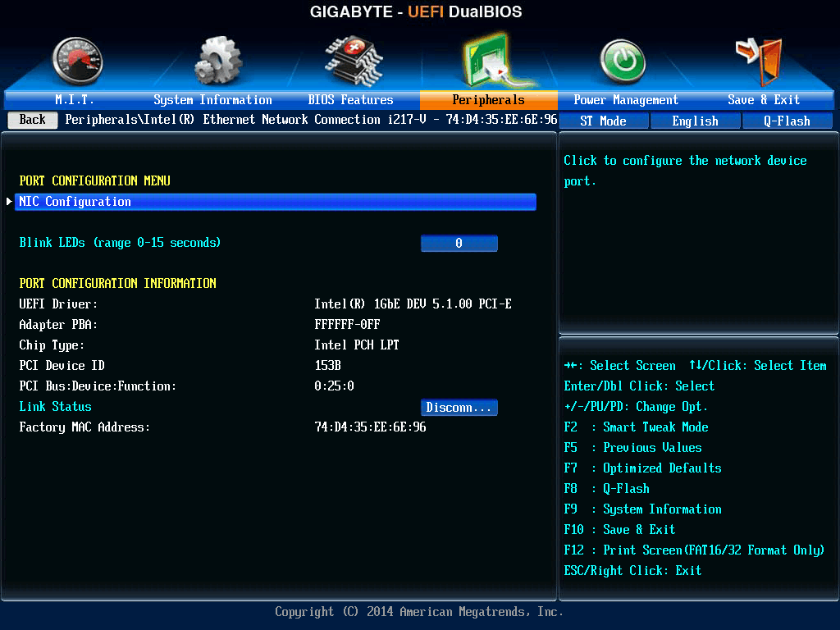Image resolution: width=840 pixels, height=630 pixels.
Task: Click the F7 : Optimized Defaults hint
Action: [643, 468]
